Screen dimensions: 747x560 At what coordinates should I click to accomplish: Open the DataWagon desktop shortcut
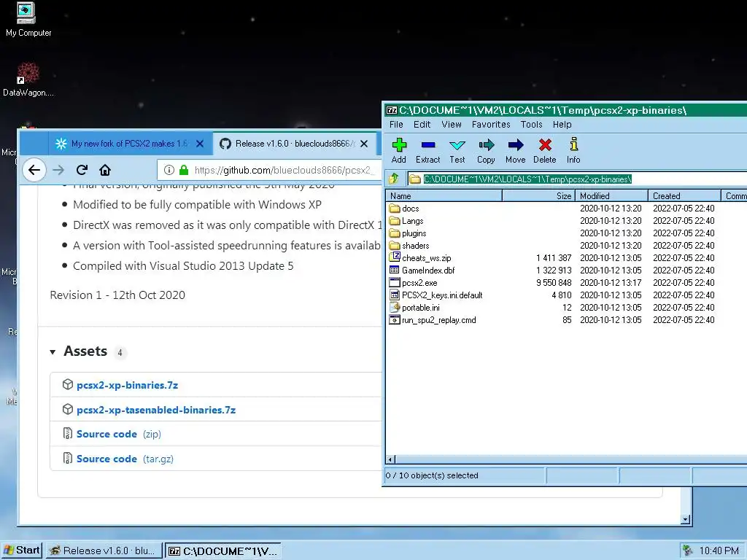[28, 79]
